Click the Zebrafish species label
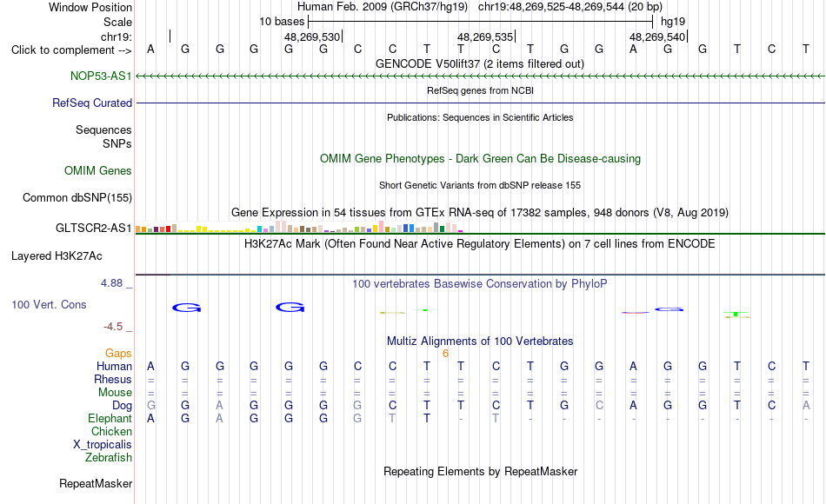Image resolution: width=826 pixels, height=504 pixels. (x=109, y=458)
